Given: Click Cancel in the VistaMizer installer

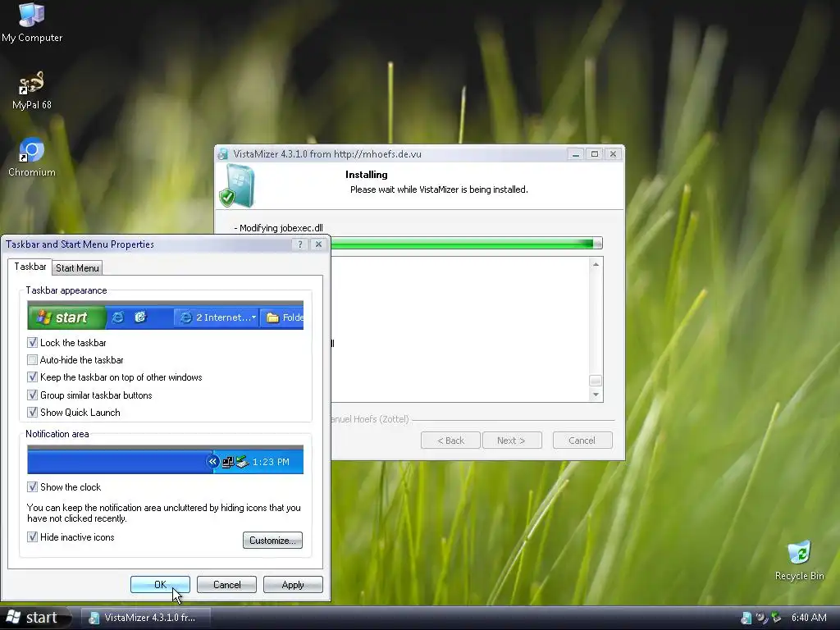Looking at the screenshot, I should (x=582, y=441).
